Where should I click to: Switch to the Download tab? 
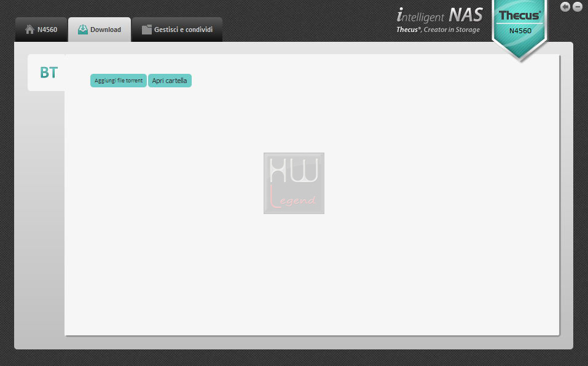[x=100, y=30]
